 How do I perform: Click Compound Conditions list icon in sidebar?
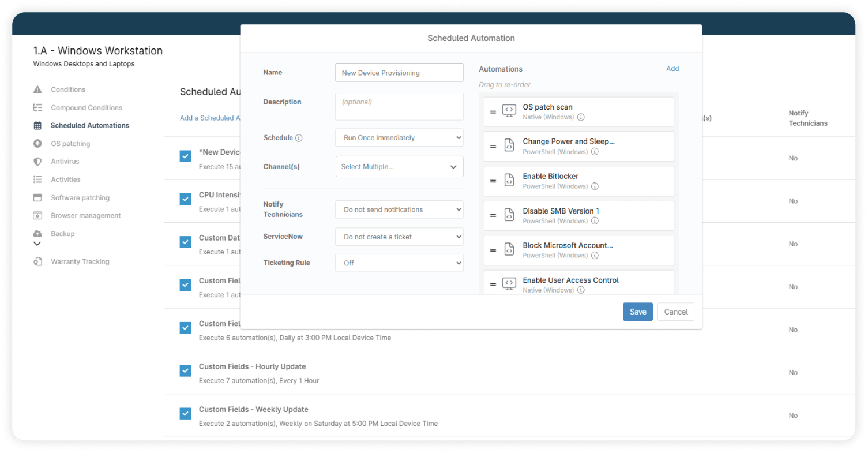coord(37,107)
